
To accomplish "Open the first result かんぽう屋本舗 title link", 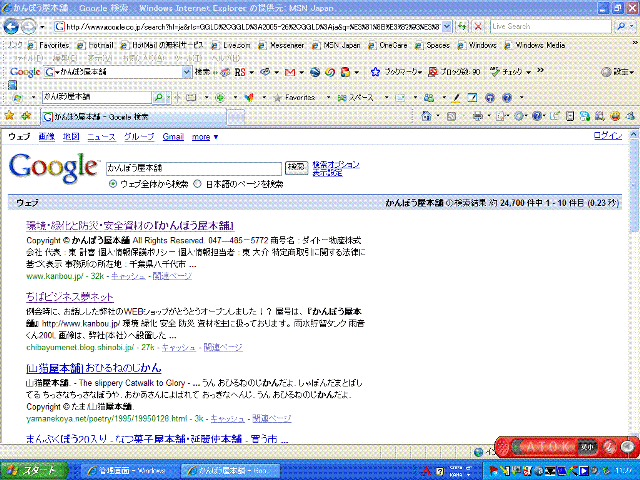I will coord(130,225).
